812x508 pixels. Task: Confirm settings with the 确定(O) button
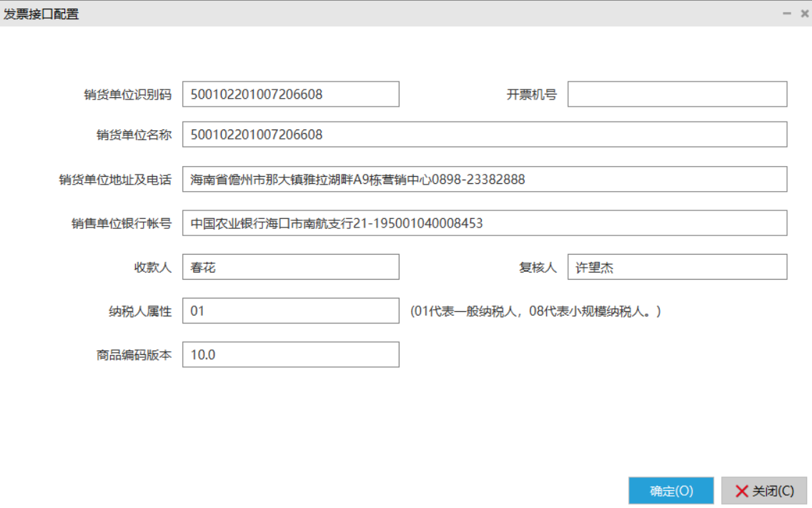(670, 491)
